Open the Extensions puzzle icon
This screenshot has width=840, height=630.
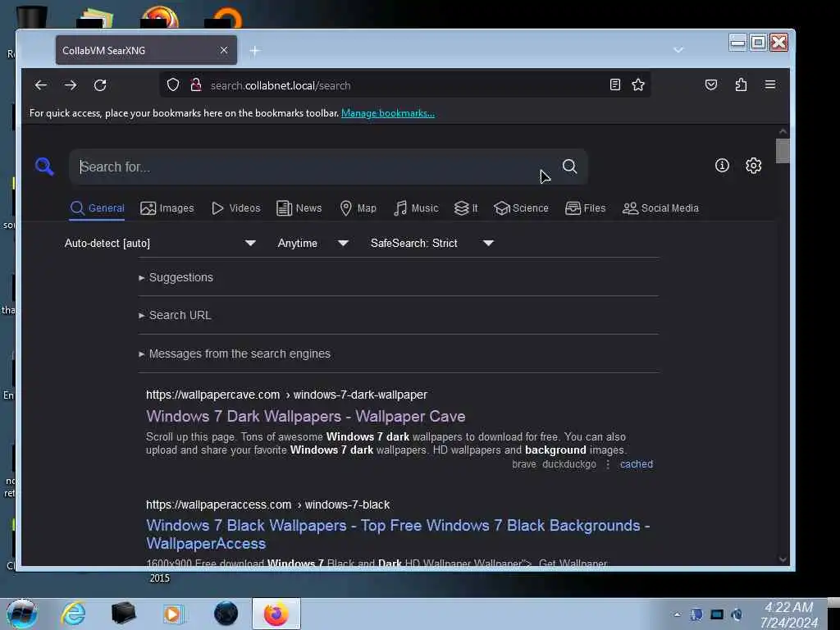[741, 84]
